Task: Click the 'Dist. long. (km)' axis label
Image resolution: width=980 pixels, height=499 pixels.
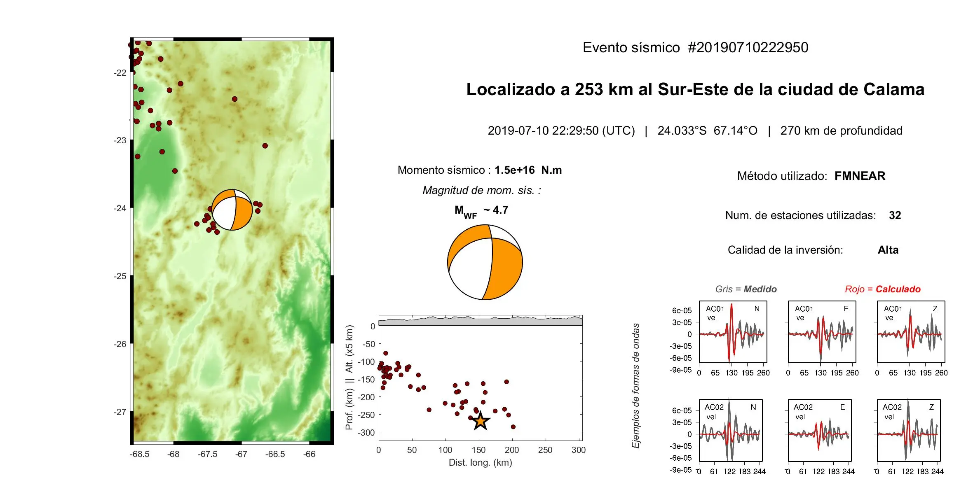Action: [x=481, y=463]
